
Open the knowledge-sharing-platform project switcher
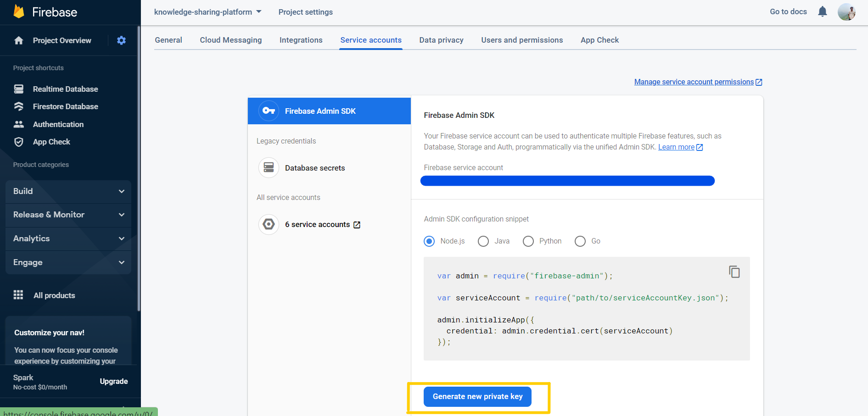(207, 11)
